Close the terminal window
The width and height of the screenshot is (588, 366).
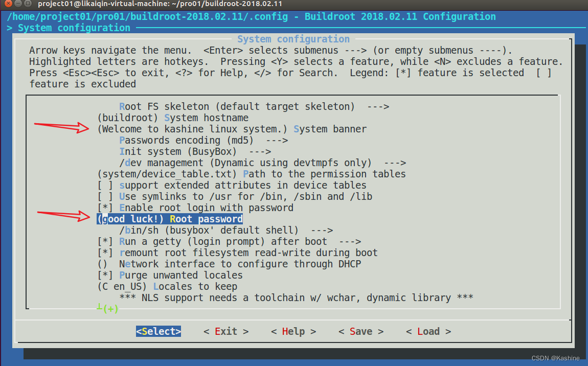[6, 4]
